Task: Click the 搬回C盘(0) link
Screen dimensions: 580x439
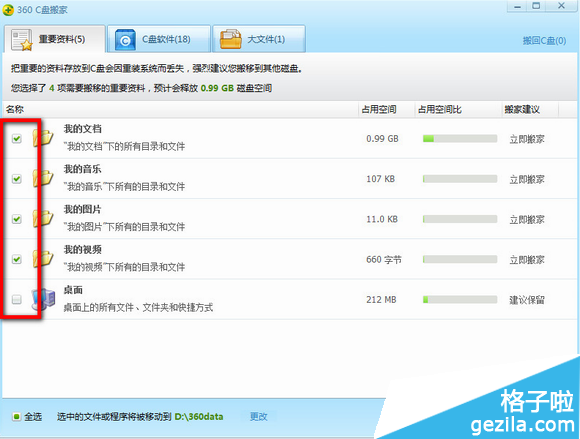Action: pos(544,41)
